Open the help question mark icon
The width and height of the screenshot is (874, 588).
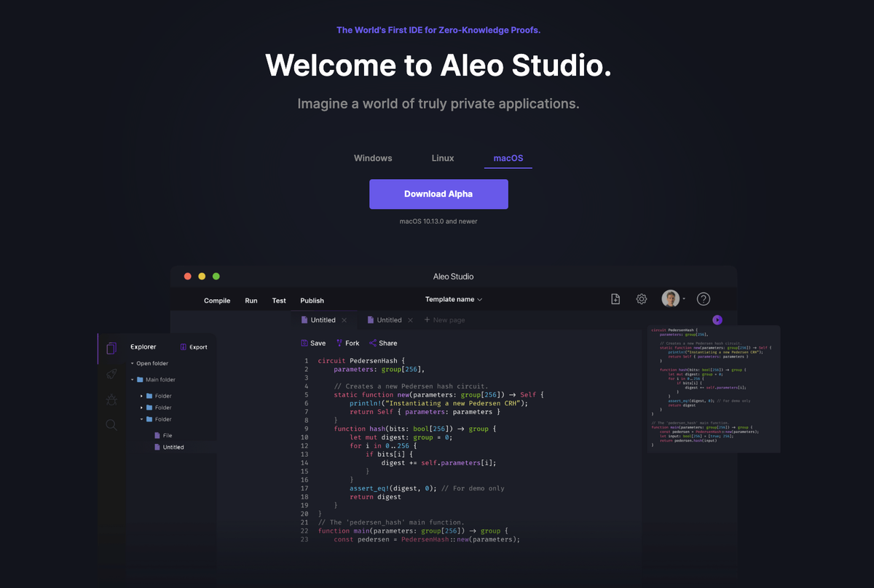(x=704, y=299)
